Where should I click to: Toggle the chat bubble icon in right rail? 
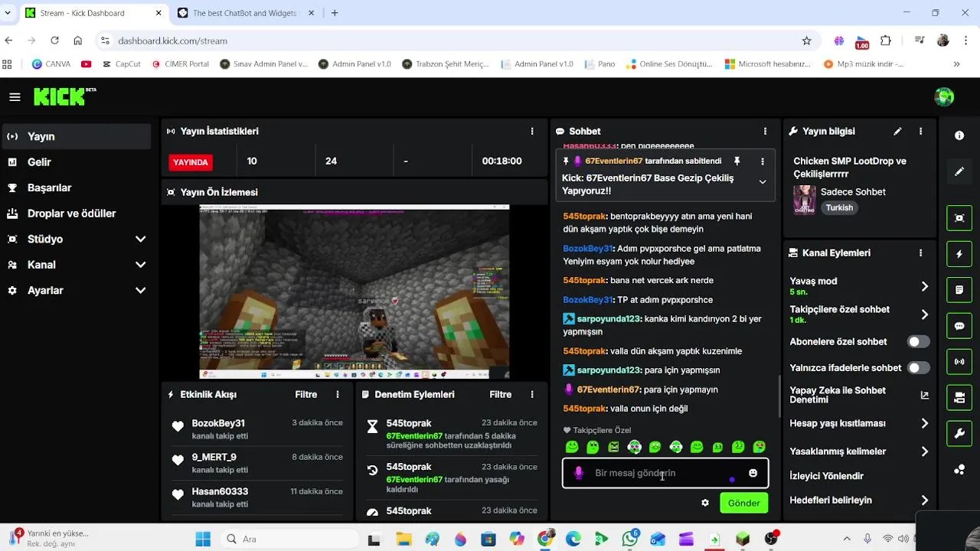(959, 326)
